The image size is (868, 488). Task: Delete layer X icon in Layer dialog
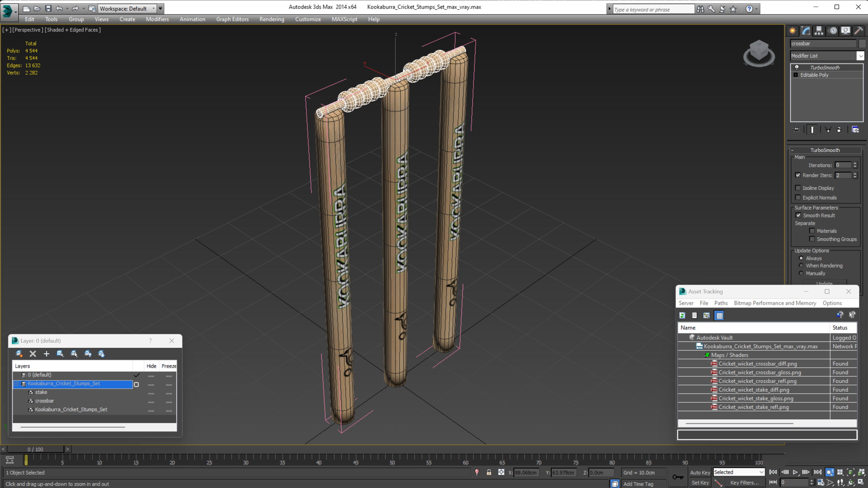click(33, 354)
